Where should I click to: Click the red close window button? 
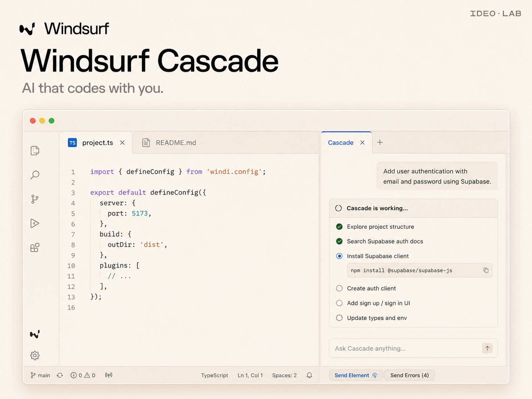tap(33, 121)
